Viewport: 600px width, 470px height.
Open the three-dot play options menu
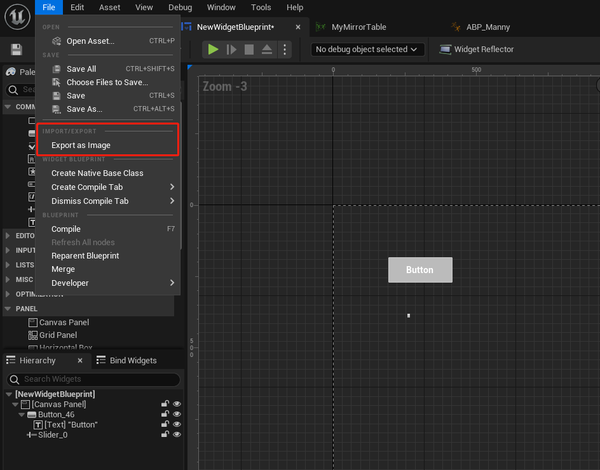click(285, 49)
